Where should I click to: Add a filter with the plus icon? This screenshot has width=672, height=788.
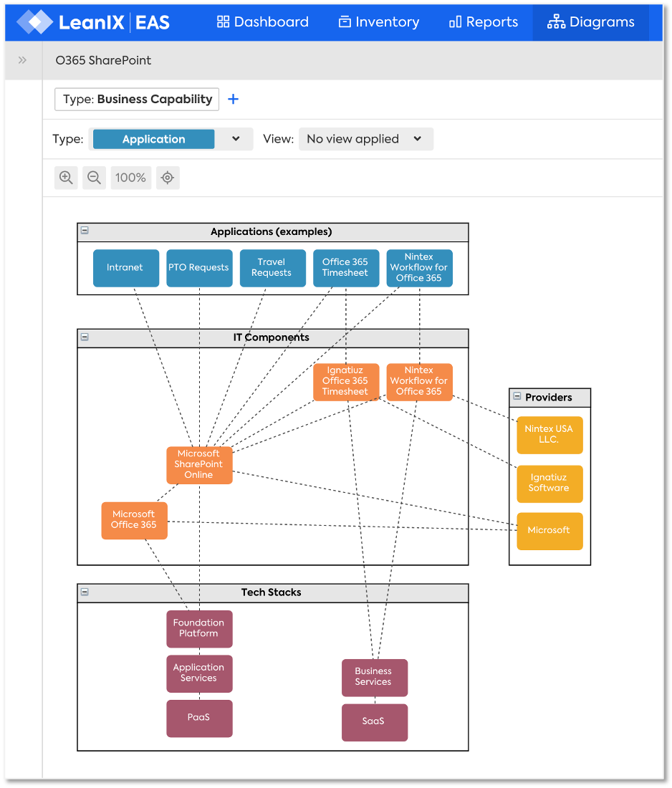(234, 99)
